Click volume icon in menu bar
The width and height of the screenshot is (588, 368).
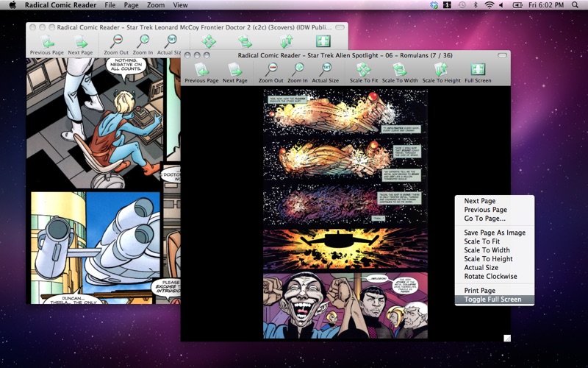click(501, 5)
